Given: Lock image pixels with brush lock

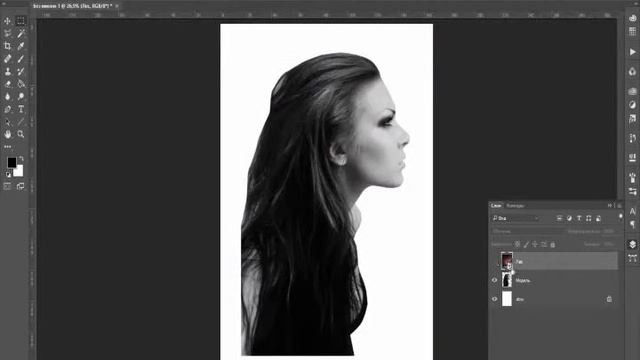Looking at the screenshot, I should click(526, 244).
